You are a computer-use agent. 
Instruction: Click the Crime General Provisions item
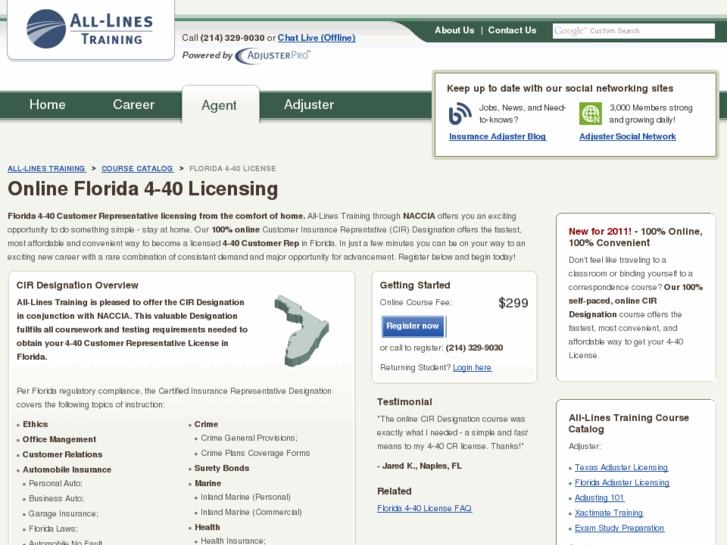click(249, 438)
